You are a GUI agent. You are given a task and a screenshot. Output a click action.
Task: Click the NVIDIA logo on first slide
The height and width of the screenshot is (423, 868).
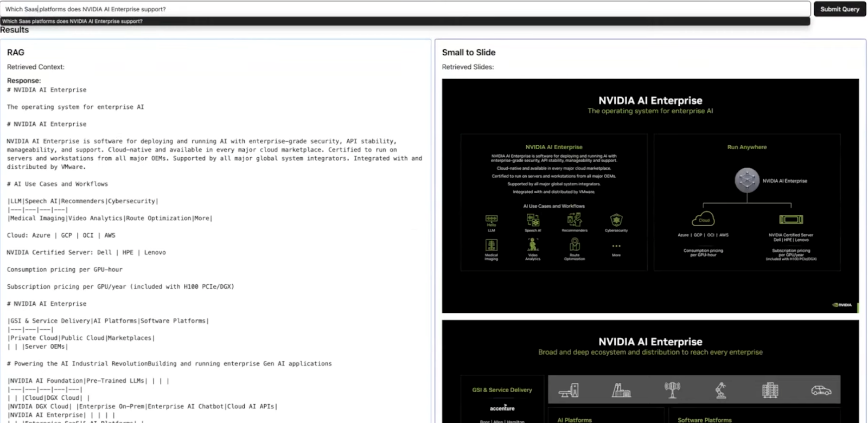coord(843,305)
